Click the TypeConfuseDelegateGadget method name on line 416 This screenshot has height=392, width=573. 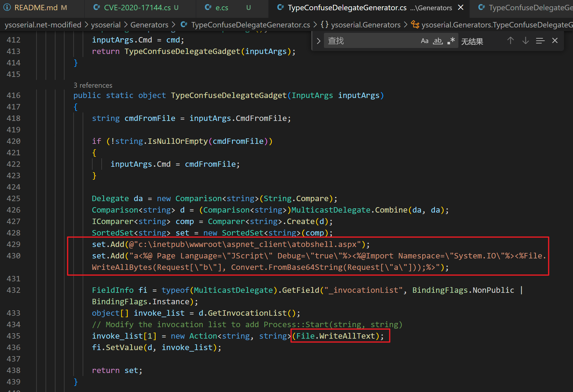(x=229, y=96)
